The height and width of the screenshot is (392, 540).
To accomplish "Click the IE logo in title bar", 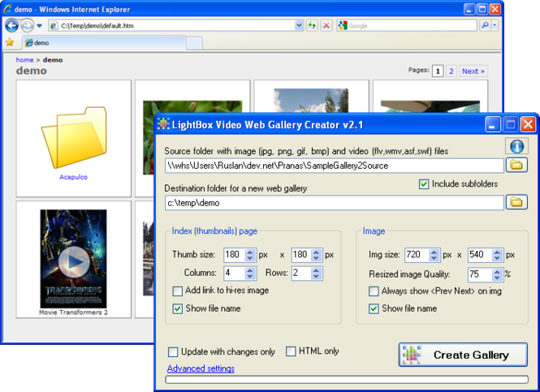I will coord(8,9).
